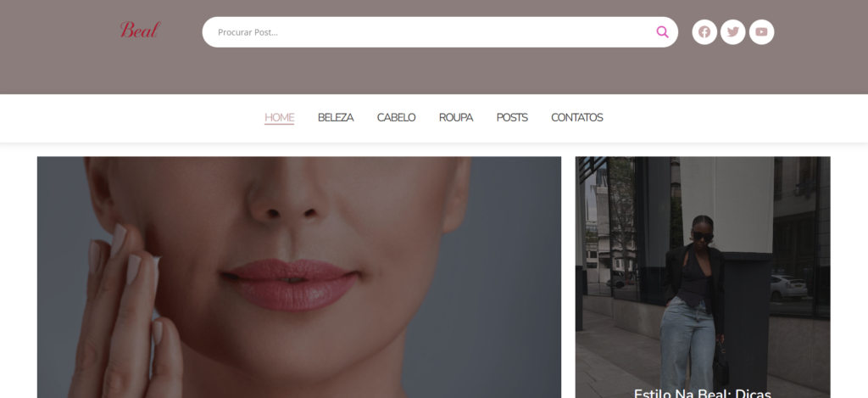Click the Beal script logo

[140, 30]
